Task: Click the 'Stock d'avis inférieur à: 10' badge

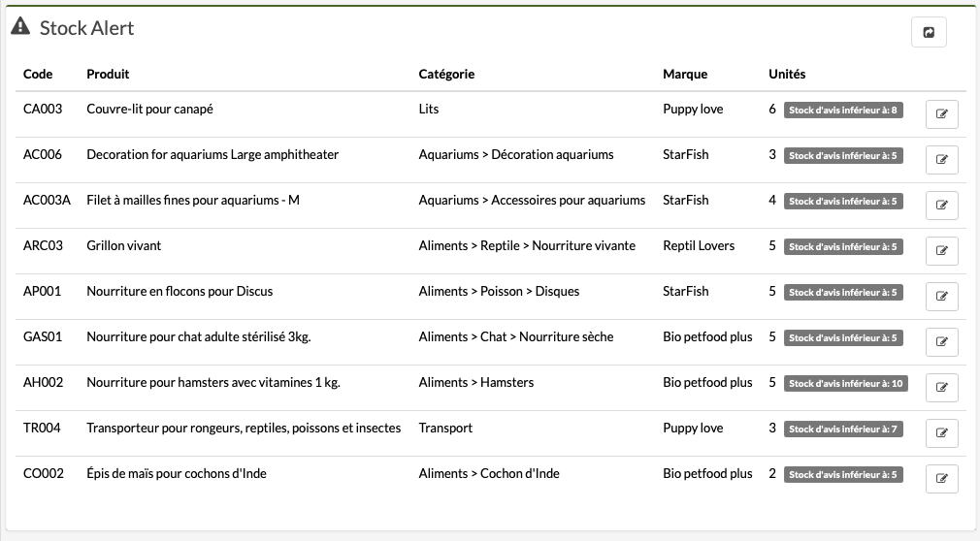Action: pyautogui.click(x=846, y=384)
